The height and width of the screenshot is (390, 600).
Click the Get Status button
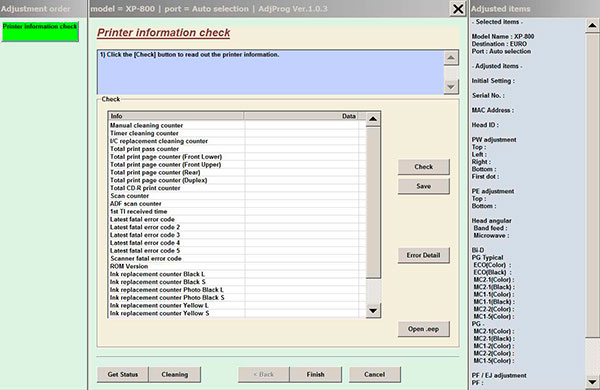click(x=123, y=374)
